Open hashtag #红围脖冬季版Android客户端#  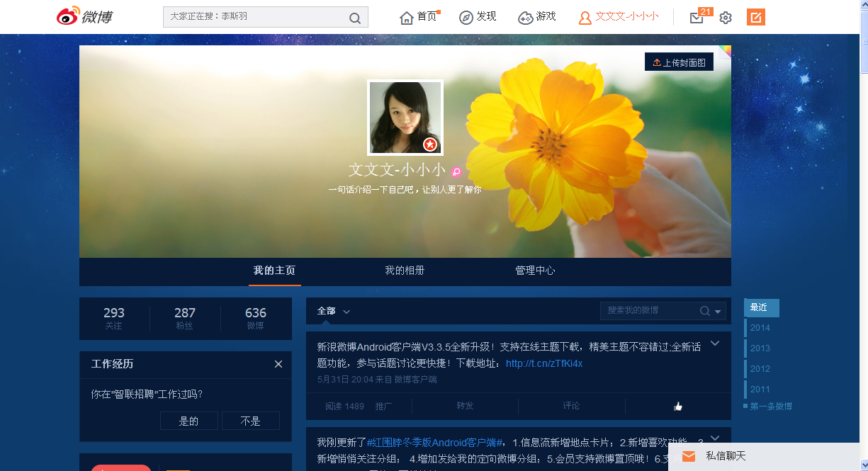pos(435,443)
